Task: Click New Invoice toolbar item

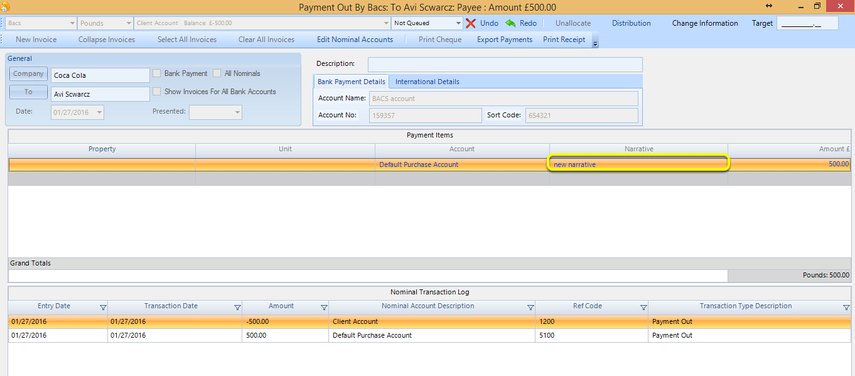Action: (x=36, y=40)
